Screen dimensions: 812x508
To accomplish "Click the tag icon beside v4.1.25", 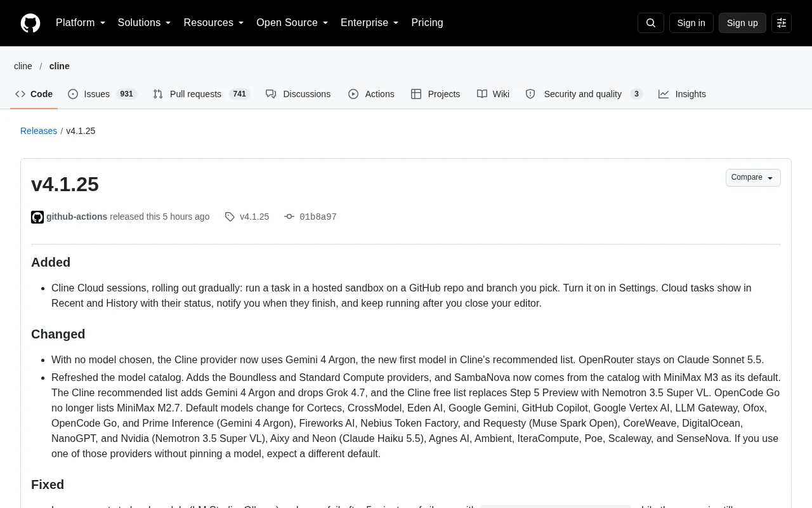I will (x=230, y=217).
